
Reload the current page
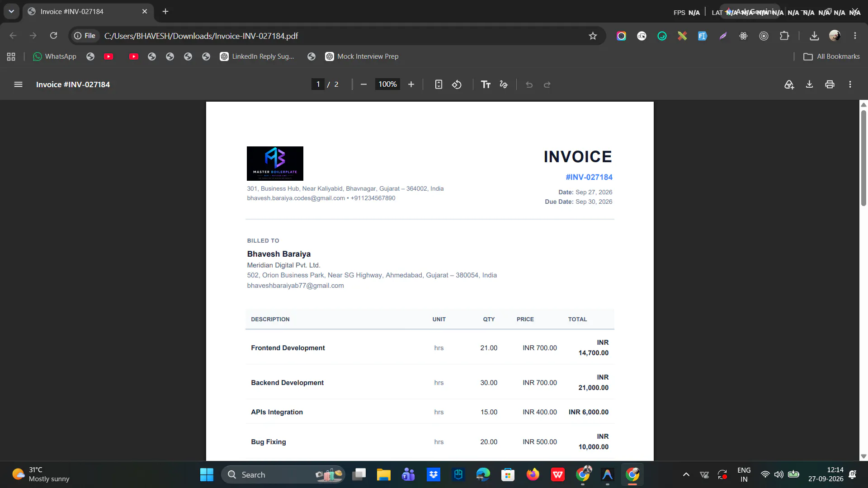(53, 36)
